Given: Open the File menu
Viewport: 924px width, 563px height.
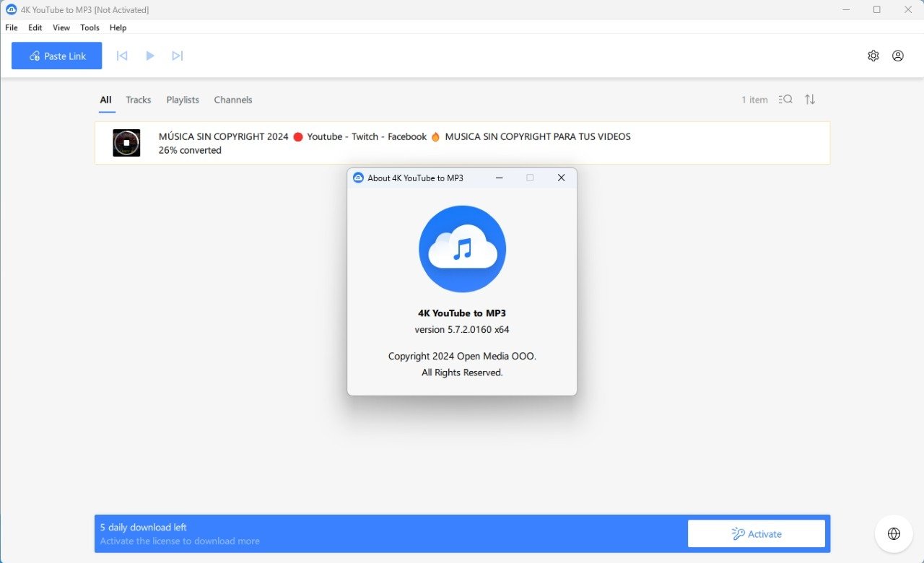Looking at the screenshot, I should 12,27.
